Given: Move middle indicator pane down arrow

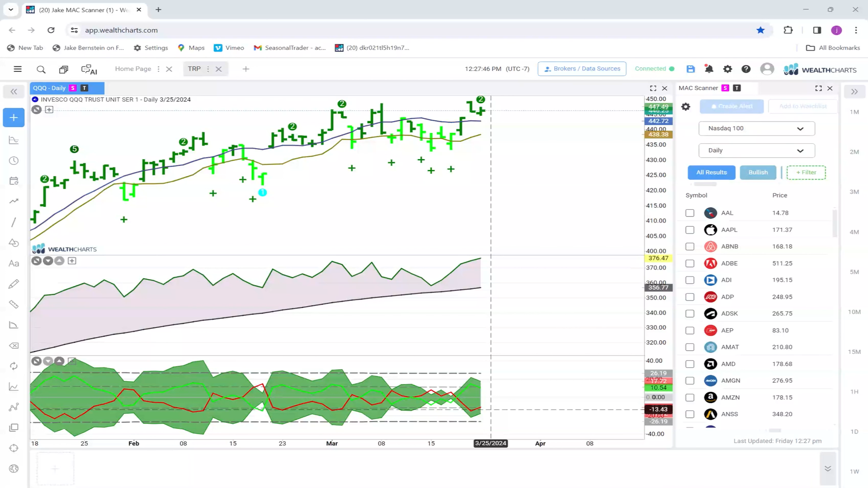Looking at the screenshot, I should click(x=48, y=261).
